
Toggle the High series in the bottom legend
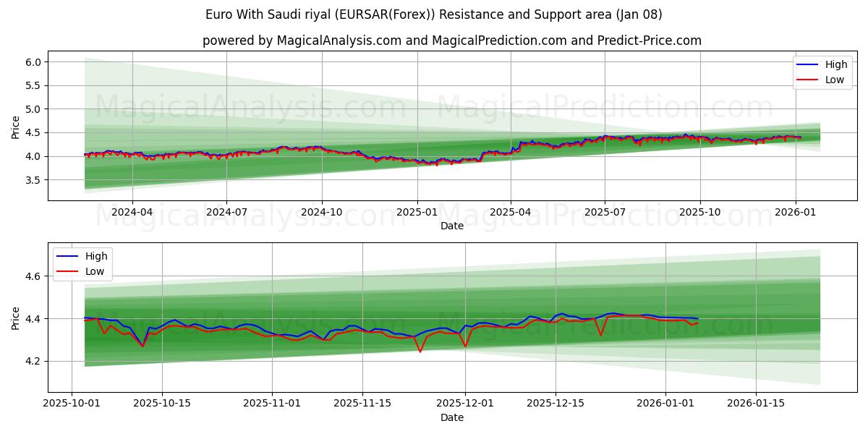pyautogui.click(x=96, y=256)
